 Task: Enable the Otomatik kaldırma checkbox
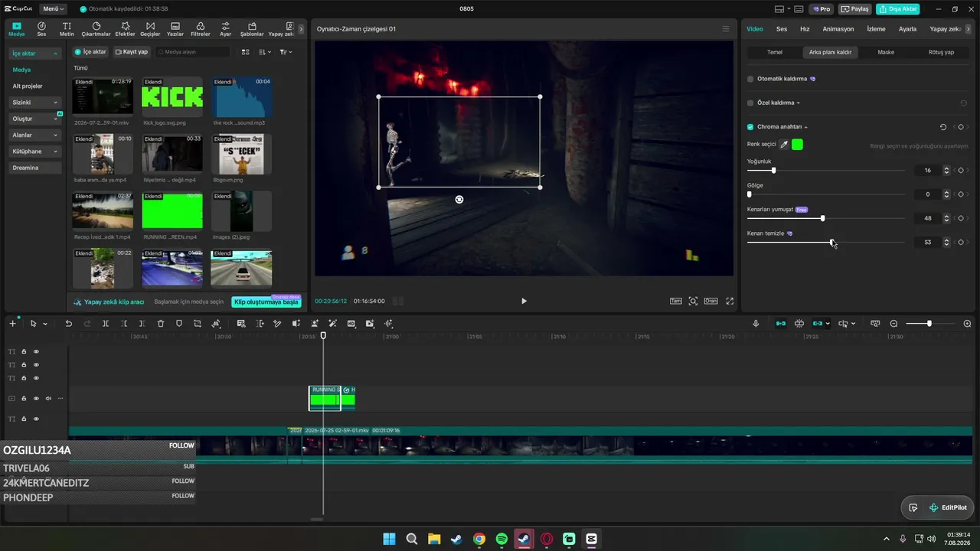tap(750, 79)
